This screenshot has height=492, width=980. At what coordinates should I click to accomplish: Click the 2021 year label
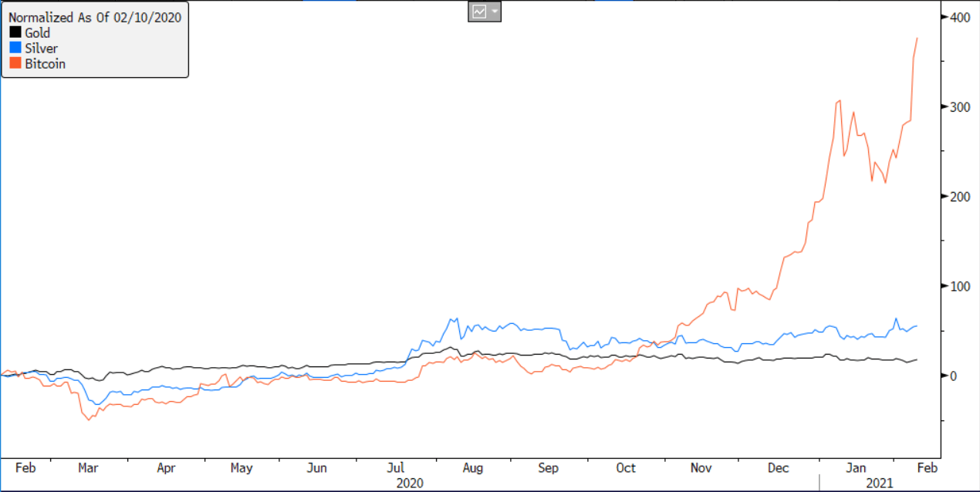[x=880, y=483]
